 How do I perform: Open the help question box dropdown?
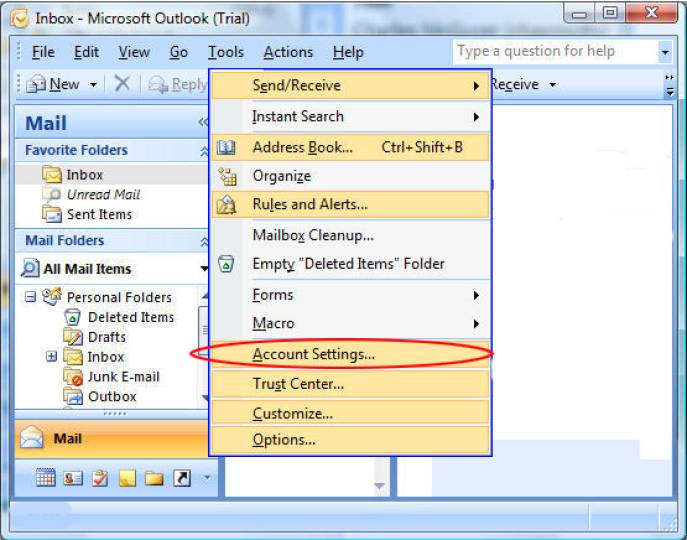pos(665,52)
